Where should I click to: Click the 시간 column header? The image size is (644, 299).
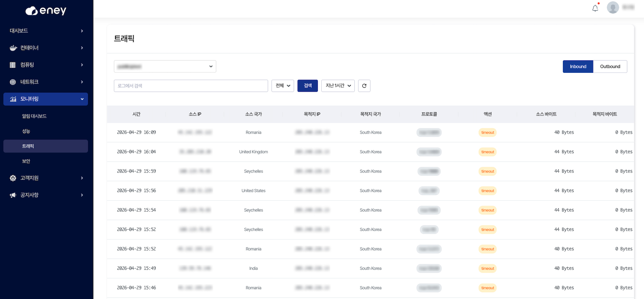(137, 114)
